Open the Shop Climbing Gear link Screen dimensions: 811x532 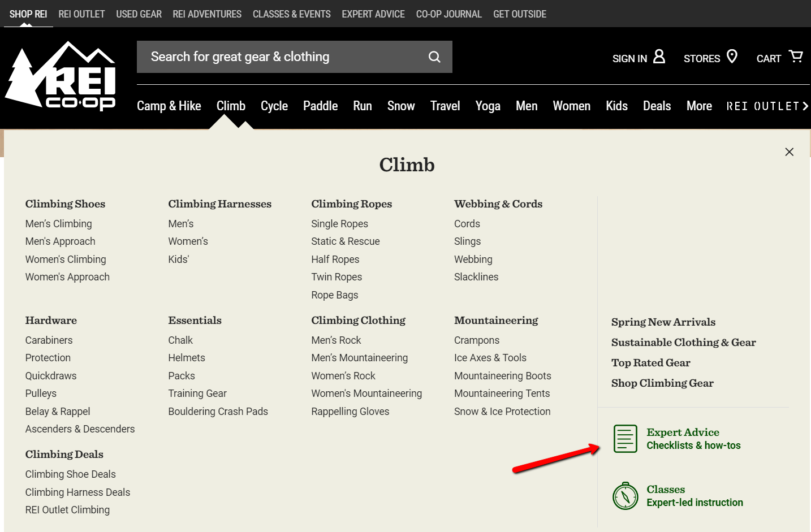662,383
